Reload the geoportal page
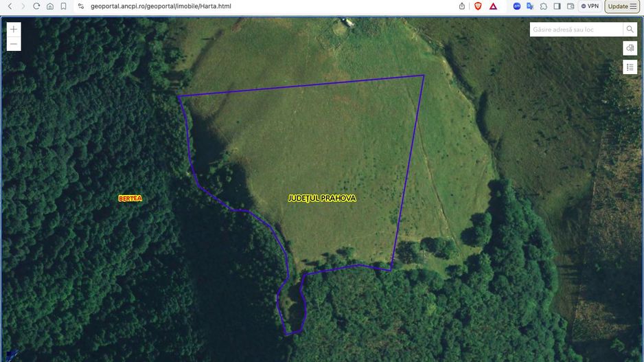 pos(36,6)
